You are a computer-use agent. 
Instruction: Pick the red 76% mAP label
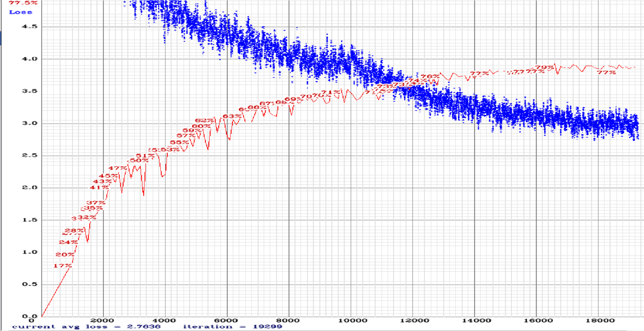pos(430,76)
